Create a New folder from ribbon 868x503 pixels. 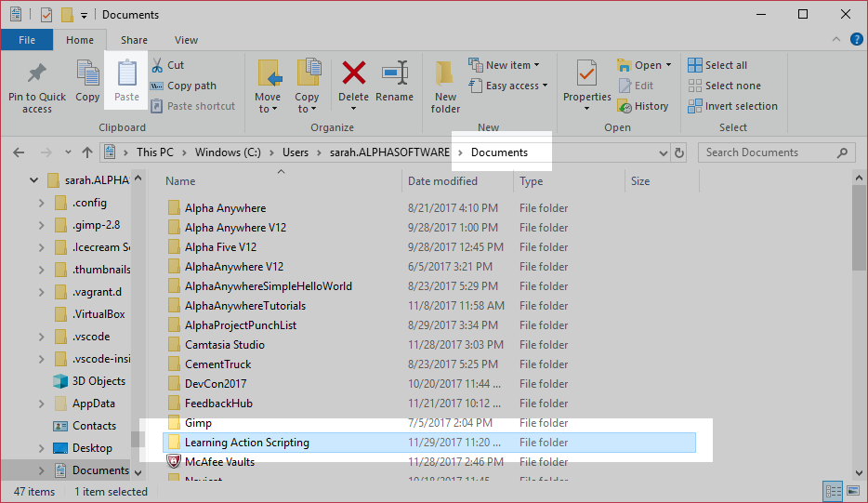click(445, 87)
